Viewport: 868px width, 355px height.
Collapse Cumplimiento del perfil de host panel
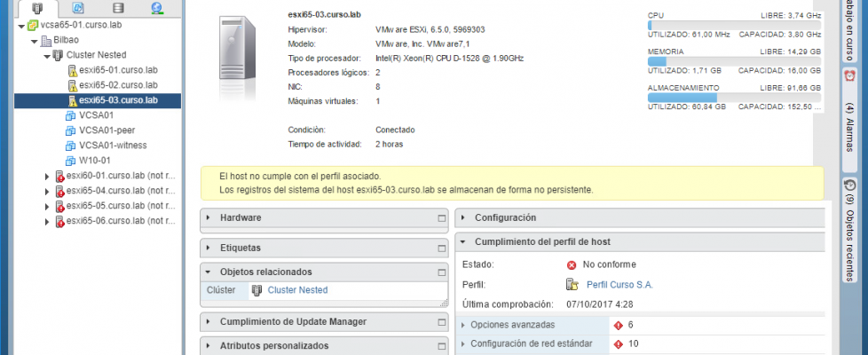(x=462, y=242)
